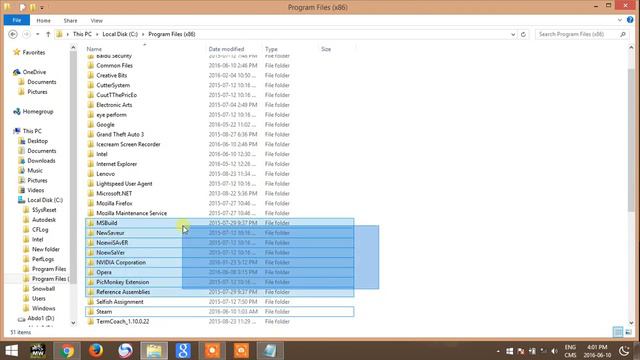This screenshot has width=640, height=360.
Task: Open the Help question mark icon
Action: pyautogui.click(x=630, y=20)
